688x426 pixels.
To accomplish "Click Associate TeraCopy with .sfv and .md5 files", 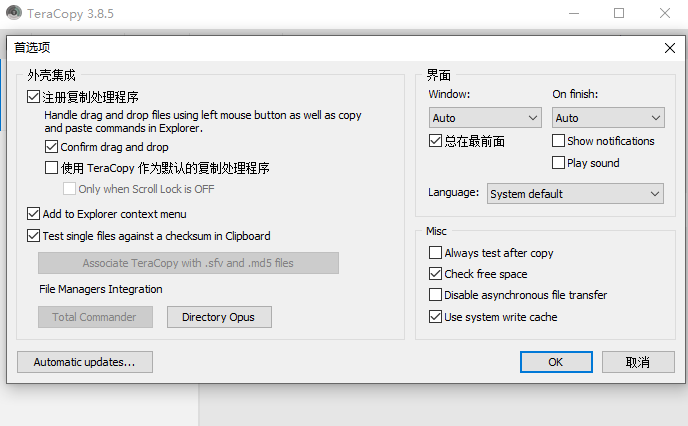I will (x=188, y=263).
